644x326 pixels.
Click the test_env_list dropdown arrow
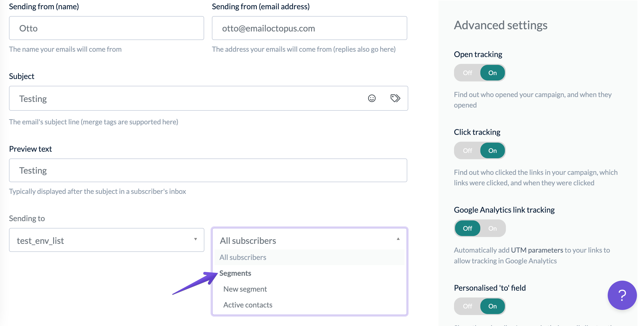point(196,239)
